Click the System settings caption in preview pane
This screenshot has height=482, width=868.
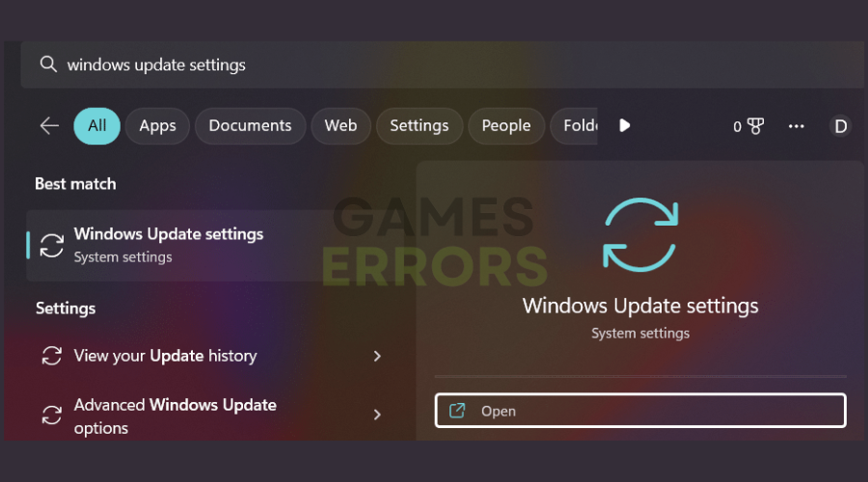(640, 334)
